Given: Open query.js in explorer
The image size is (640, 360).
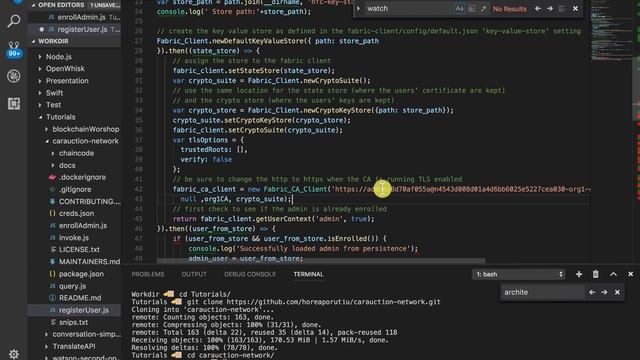Looking at the screenshot, I should tap(74, 286).
